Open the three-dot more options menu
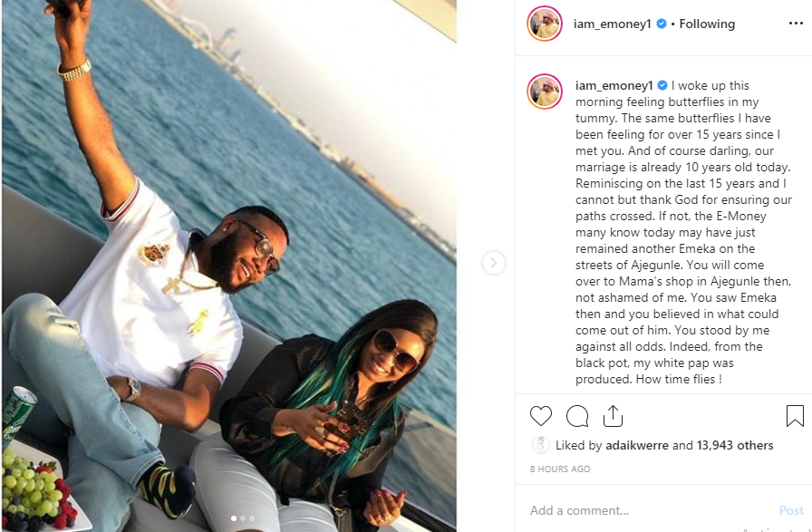 click(x=796, y=24)
